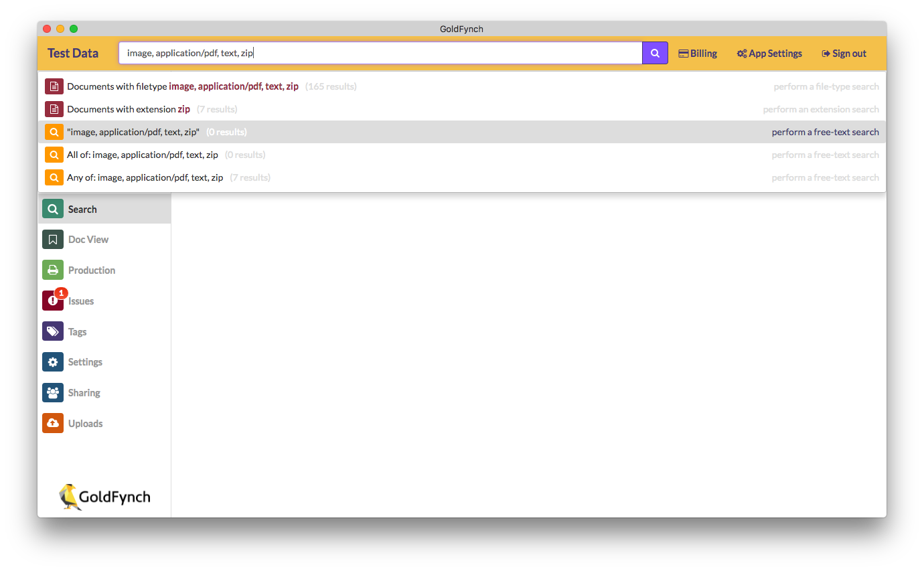
Task: Click the Test Data case name
Action: 72,53
